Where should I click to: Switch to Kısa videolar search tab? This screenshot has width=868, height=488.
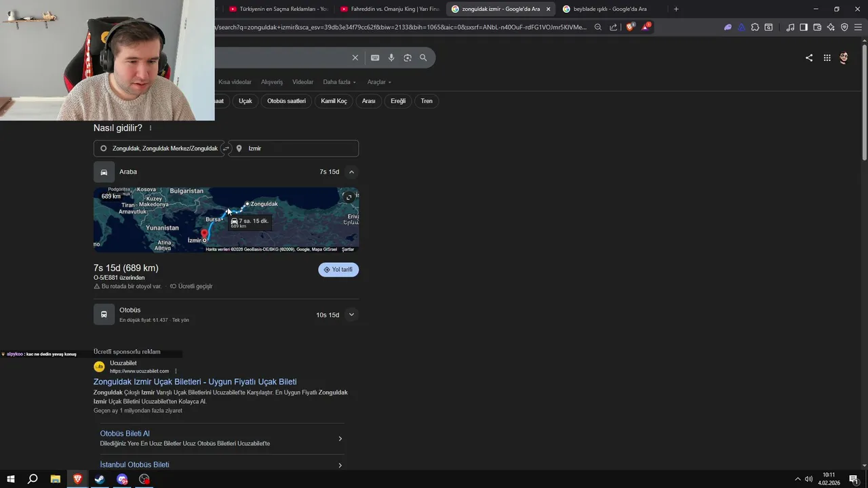[235, 82]
